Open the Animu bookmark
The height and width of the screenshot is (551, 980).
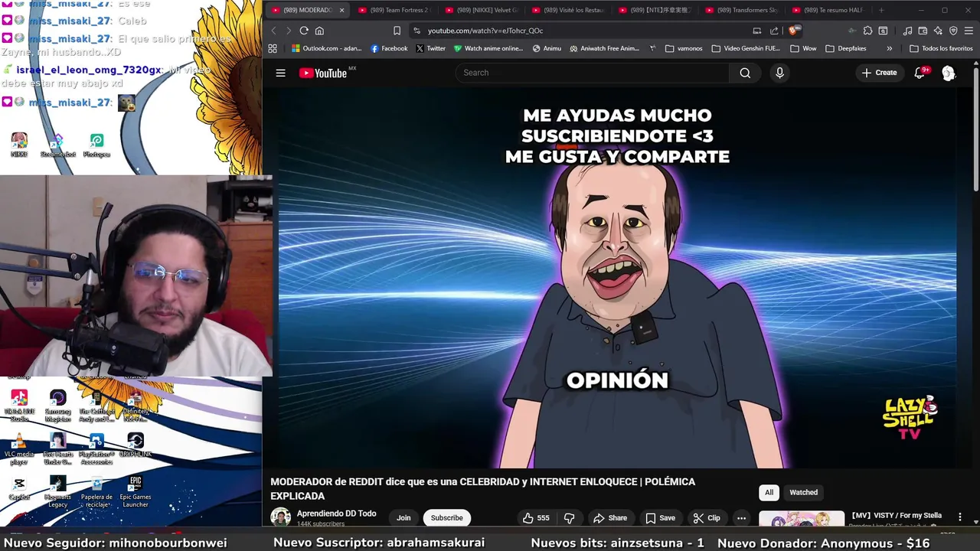point(547,48)
